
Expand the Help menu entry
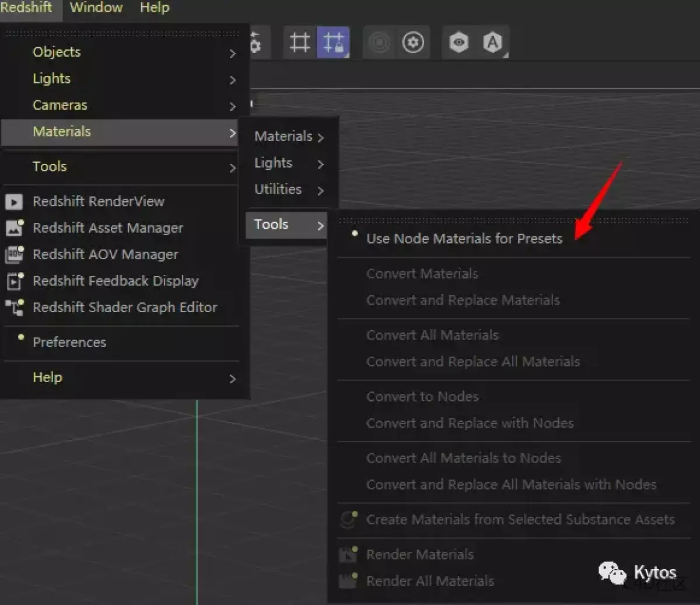tap(47, 377)
